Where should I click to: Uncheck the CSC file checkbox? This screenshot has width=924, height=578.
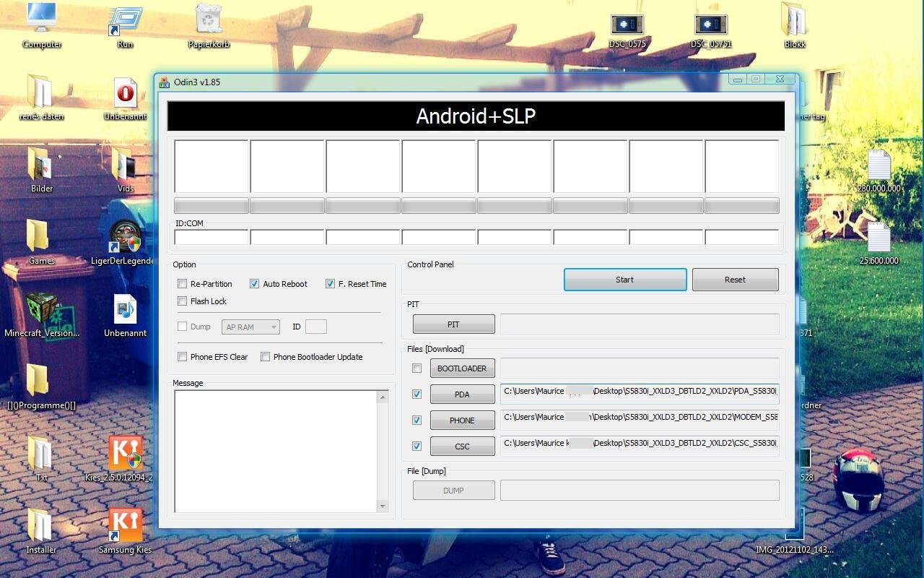(417, 447)
